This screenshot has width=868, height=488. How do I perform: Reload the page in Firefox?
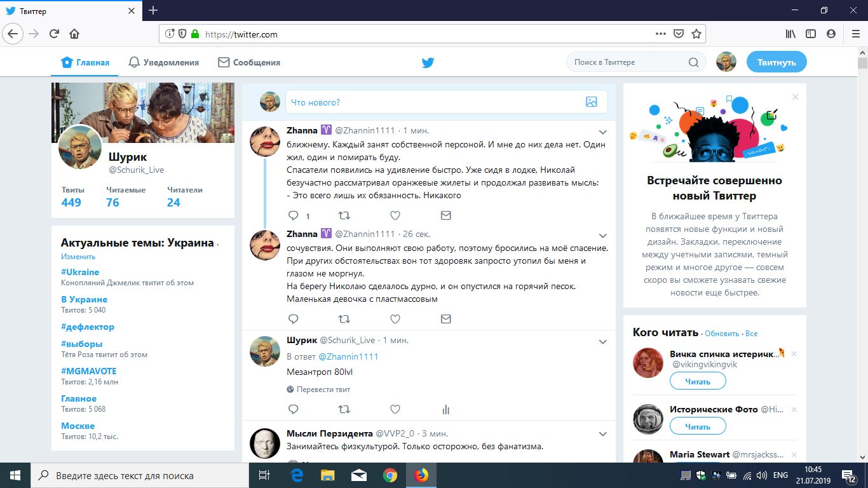[54, 34]
